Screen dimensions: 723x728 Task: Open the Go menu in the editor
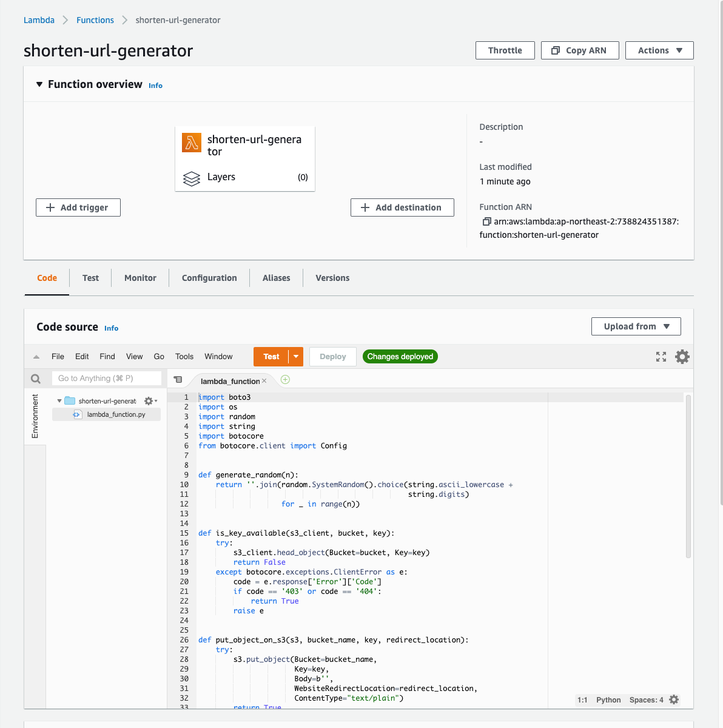159,357
